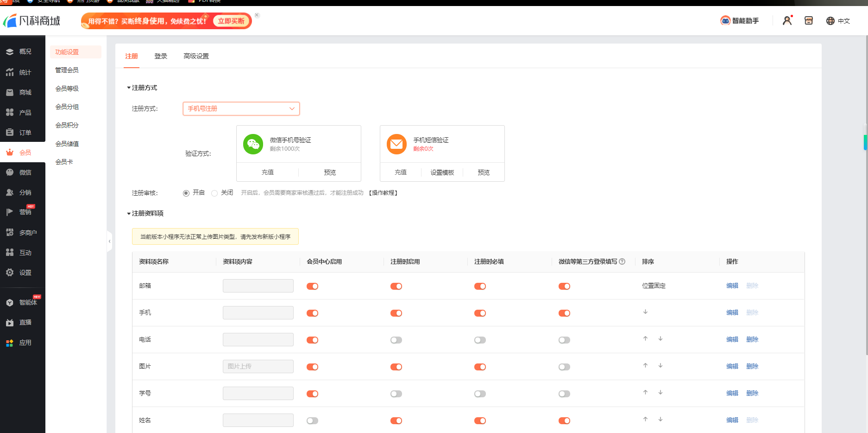Collapse the 注册方式 section

coord(129,88)
